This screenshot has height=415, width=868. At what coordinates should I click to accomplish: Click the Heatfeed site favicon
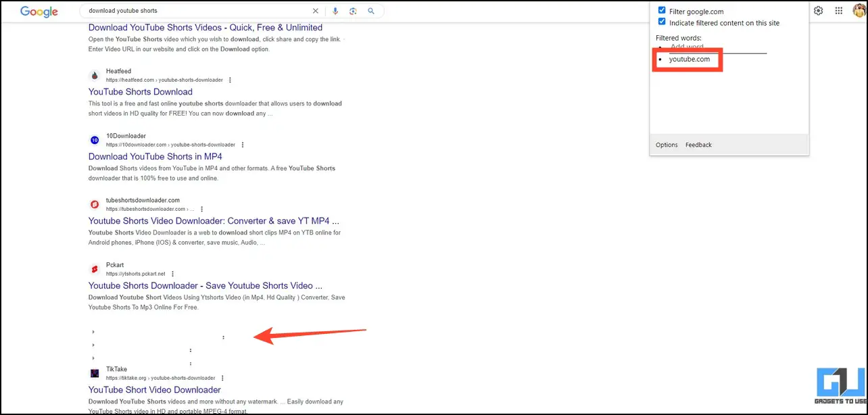tap(95, 75)
